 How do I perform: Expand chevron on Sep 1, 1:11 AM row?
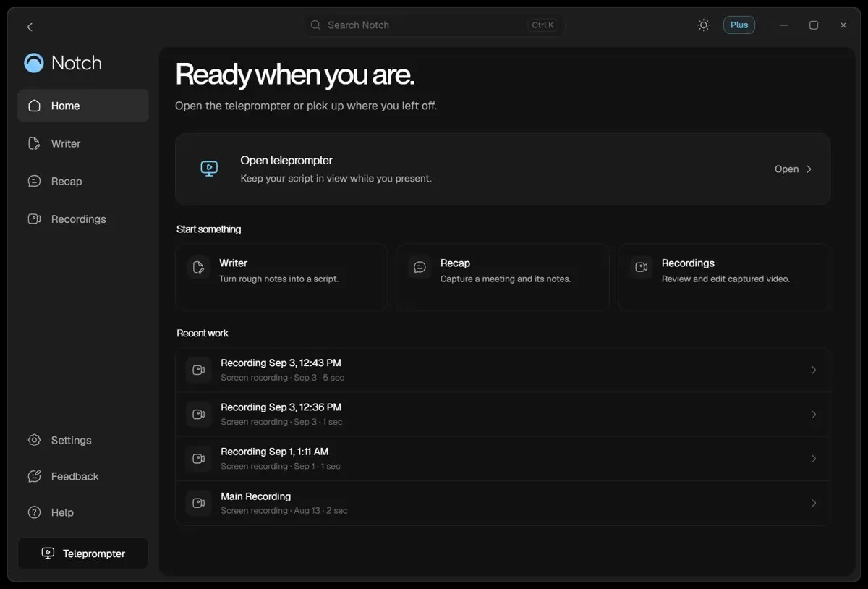[814, 459]
